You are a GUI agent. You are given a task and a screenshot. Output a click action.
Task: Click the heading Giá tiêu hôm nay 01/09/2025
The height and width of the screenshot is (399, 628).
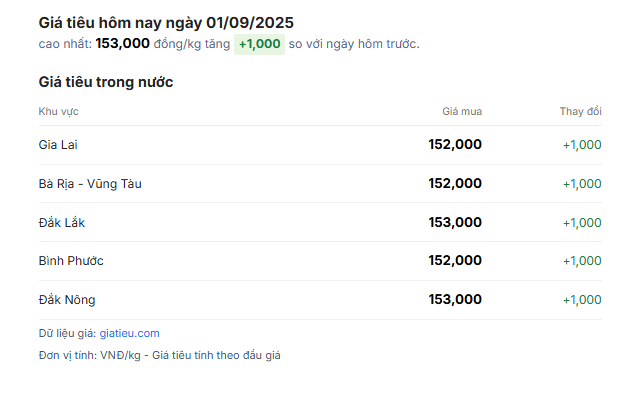(166, 23)
